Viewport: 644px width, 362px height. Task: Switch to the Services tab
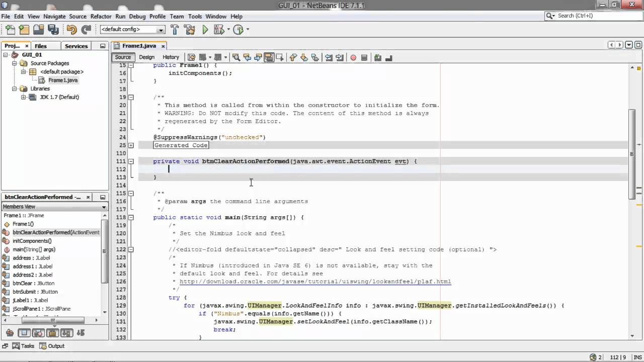click(76, 46)
